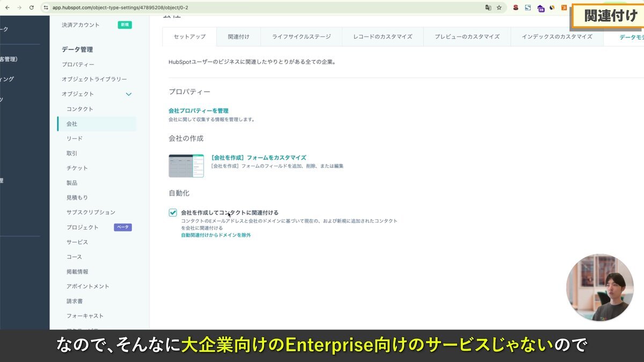Viewport: 644px width, 362px height.
Task: Switch to the 関連付け tab
Action: [238, 37]
